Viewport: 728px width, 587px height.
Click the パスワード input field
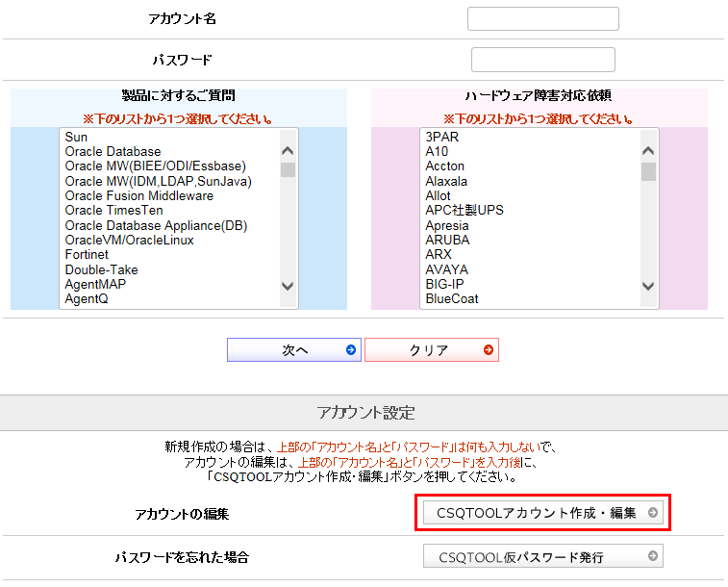pyautogui.click(x=542, y=60)
